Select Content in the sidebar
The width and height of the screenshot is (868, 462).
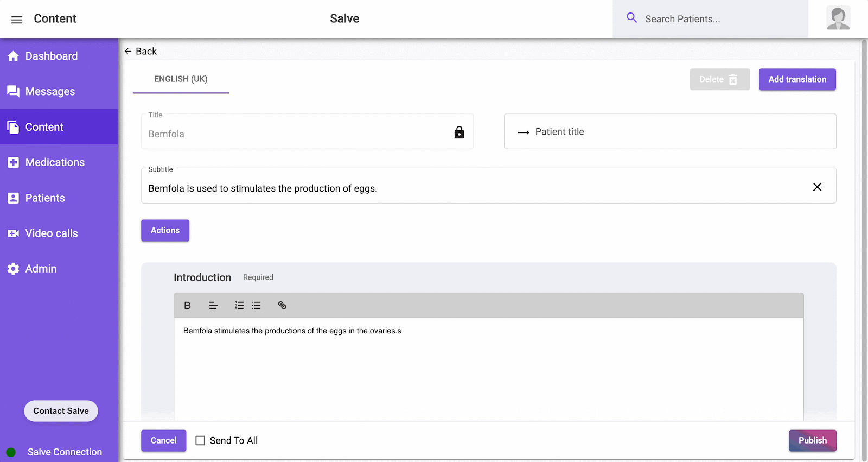[59, 126]
